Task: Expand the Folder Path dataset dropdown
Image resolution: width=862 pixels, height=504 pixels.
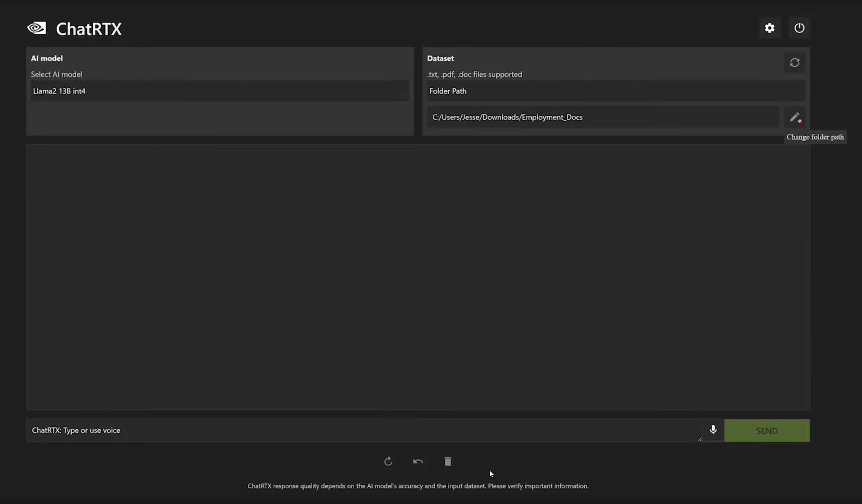Action: click(x=616, y=91)
